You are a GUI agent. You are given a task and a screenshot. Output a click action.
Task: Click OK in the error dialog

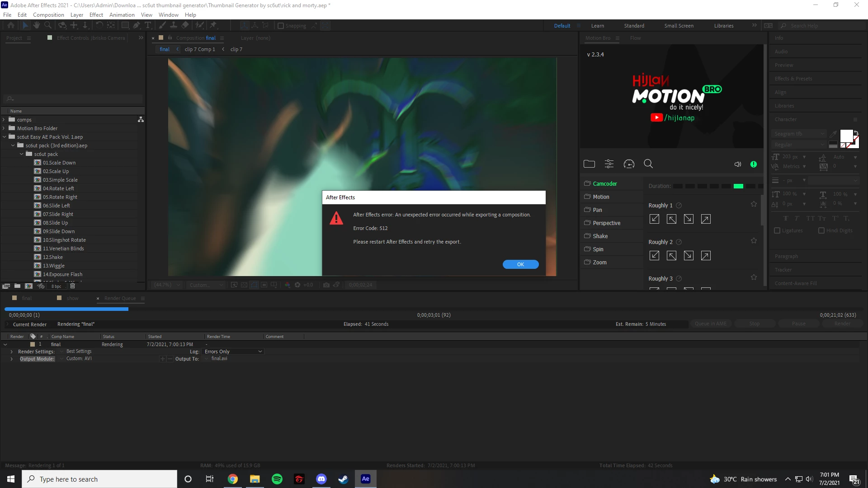click(x=520, y=264)
